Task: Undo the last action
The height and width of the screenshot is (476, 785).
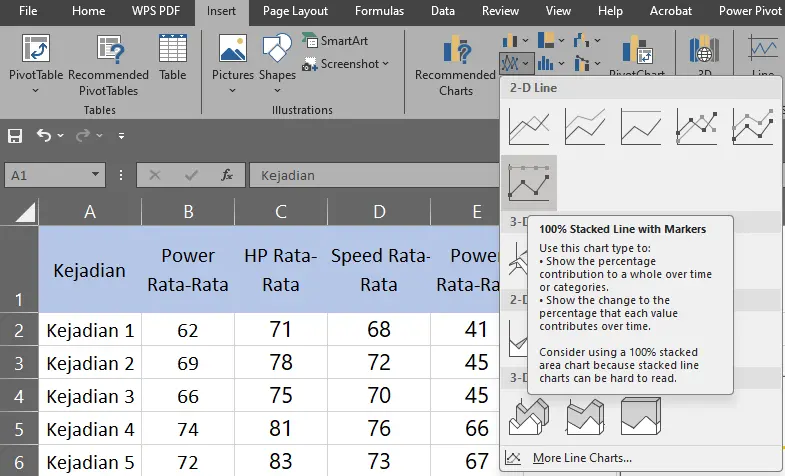Action: [44, 135]
